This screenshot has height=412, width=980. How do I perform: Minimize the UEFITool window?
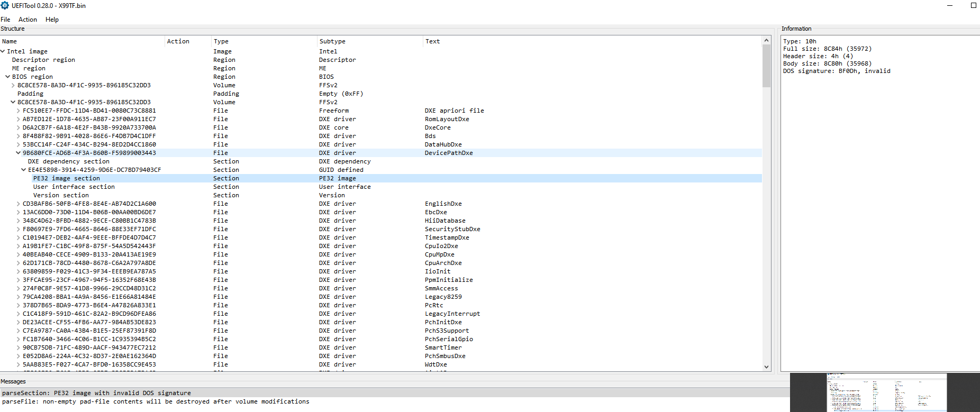tap(950, 5)
